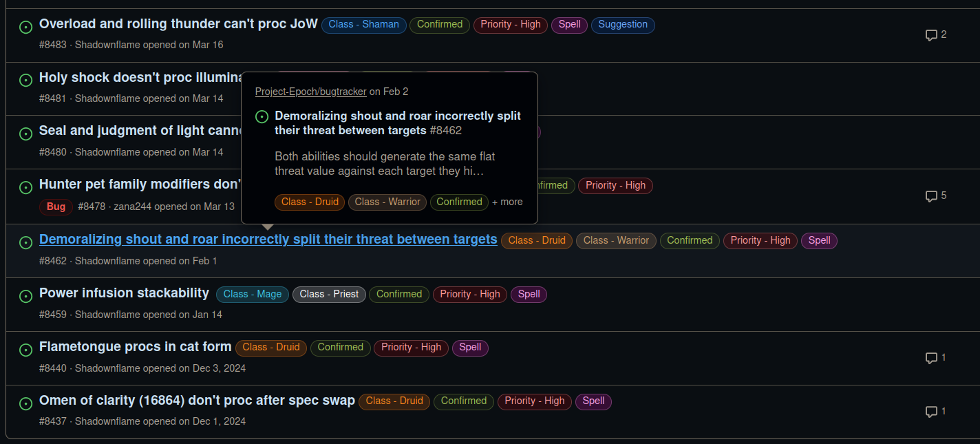This screenshot has height=444, width=980.
Task: Filter by Class - Shaman label
Action: pyautogui.click(x=364, y=25)
